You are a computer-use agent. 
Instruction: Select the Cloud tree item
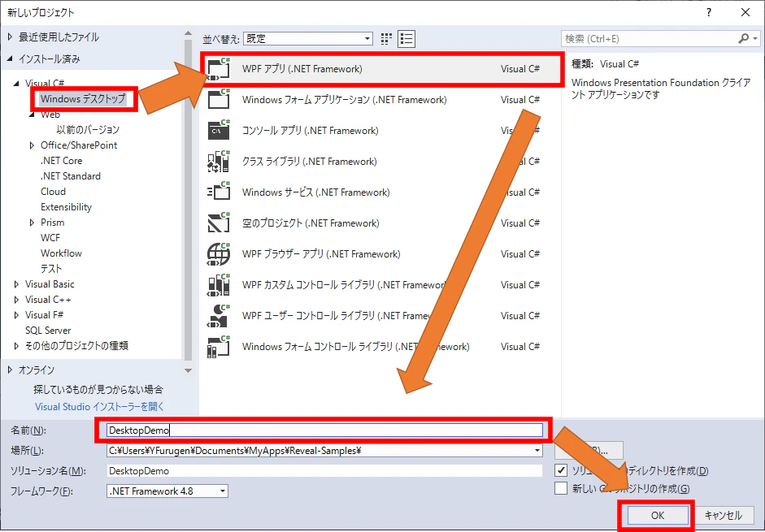pyautogui.click(x=53, y=192)
